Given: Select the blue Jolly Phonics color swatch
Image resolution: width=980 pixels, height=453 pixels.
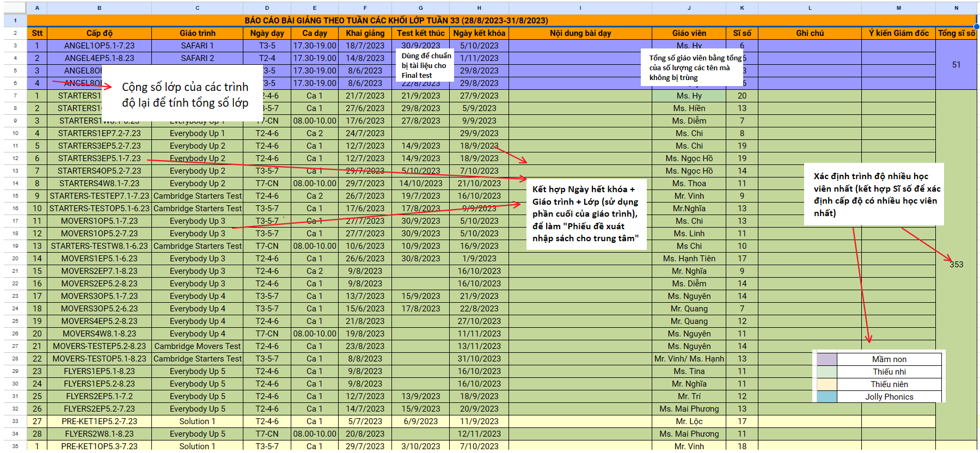Looking at the screenshot, I should (x=827, y=397).
